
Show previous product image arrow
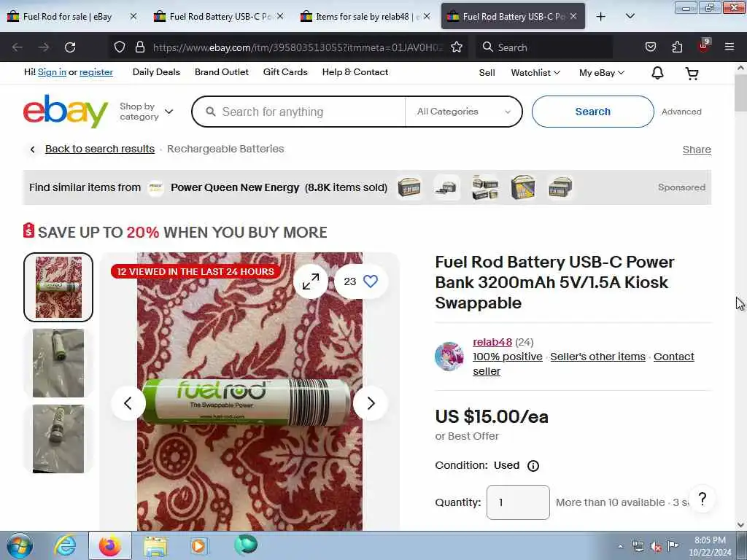(128, 403)
